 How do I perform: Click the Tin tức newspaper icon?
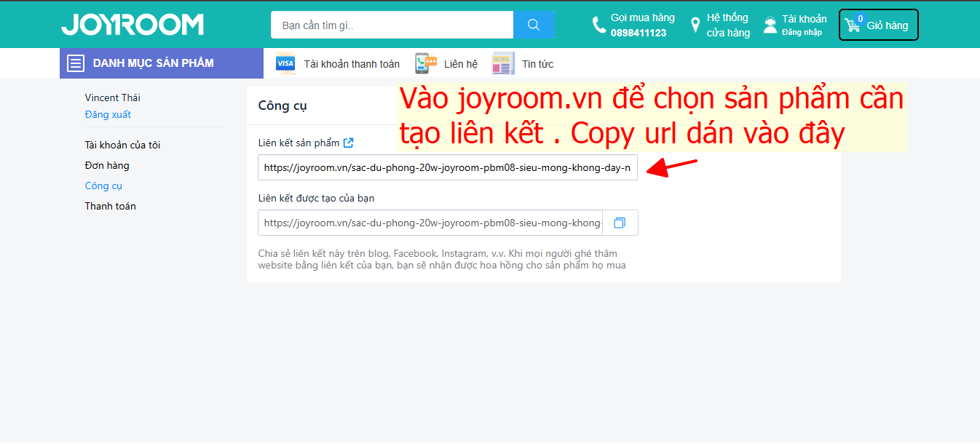coord(503,64)
